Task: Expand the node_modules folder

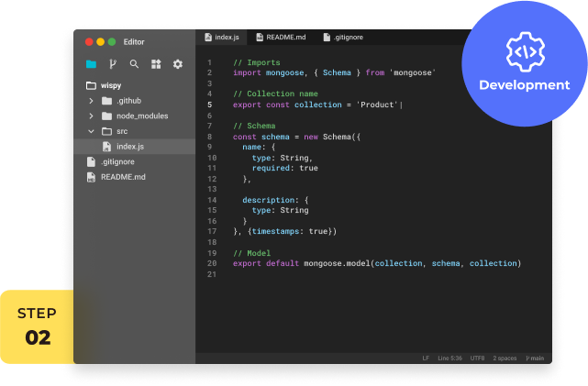Action: tap(91, 116)
